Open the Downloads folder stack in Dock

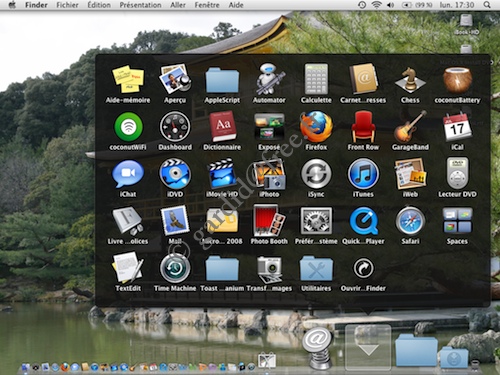point(454,357)
